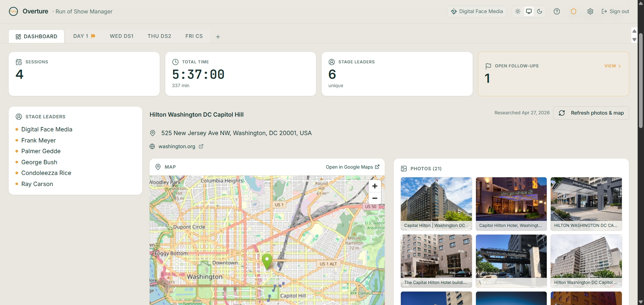The width and height of the screenshot is (644, 305).
Task: View open follow-ups
Action: click(x=613, y=66)
